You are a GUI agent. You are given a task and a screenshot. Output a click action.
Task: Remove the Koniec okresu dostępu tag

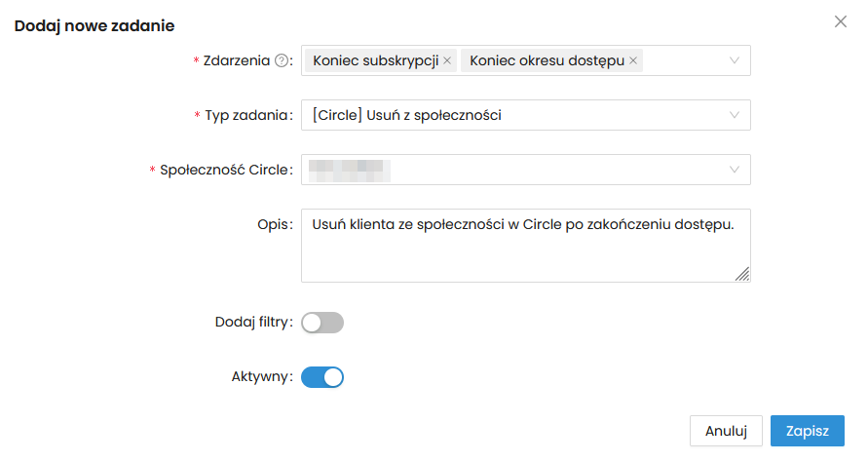pyautogui.click(x=633, y=60)
